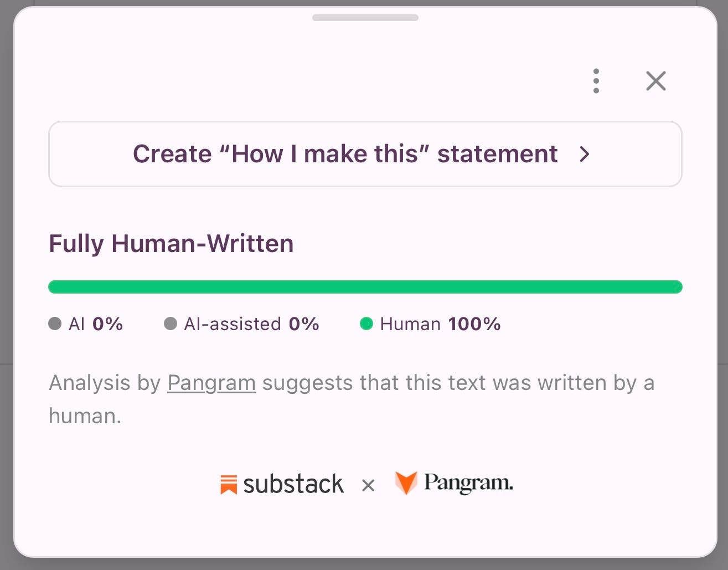Open the three-dot more options menu

[596, 81]
